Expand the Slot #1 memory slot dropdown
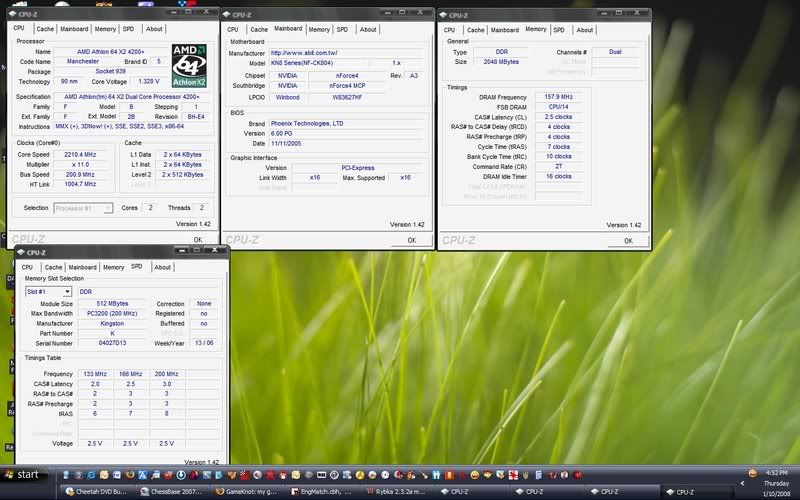 [48, 292]
